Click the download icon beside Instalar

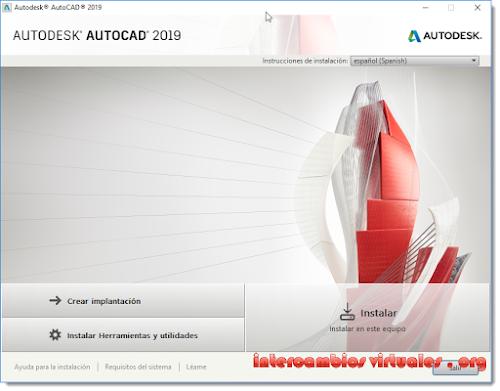click(347, 312)
